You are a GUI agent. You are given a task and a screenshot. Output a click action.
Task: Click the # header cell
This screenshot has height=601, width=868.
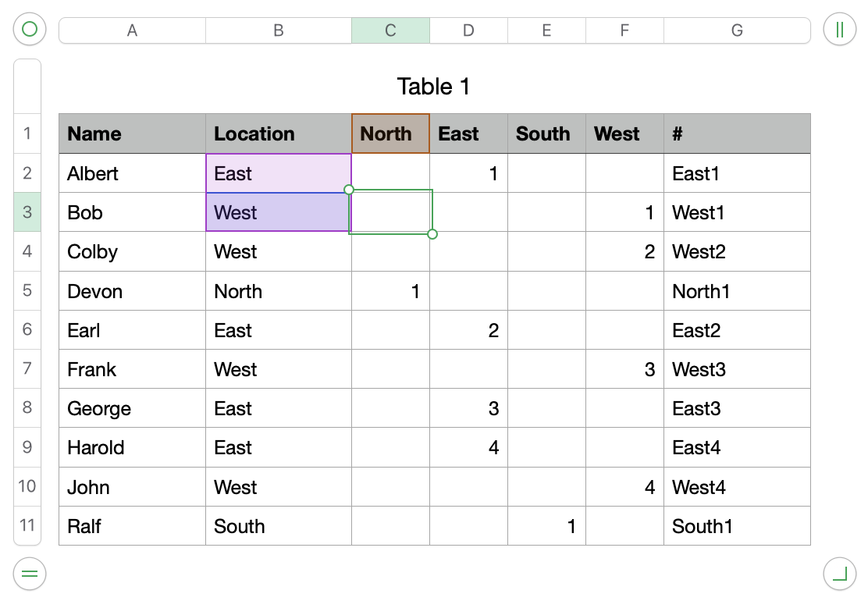click(736, 133)
